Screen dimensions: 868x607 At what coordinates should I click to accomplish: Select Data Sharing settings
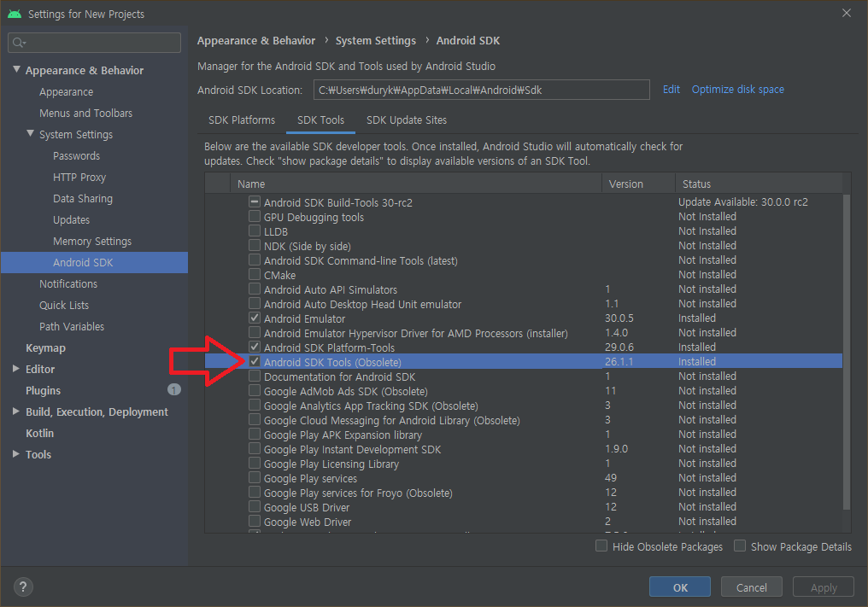click(x=83, y=198)
